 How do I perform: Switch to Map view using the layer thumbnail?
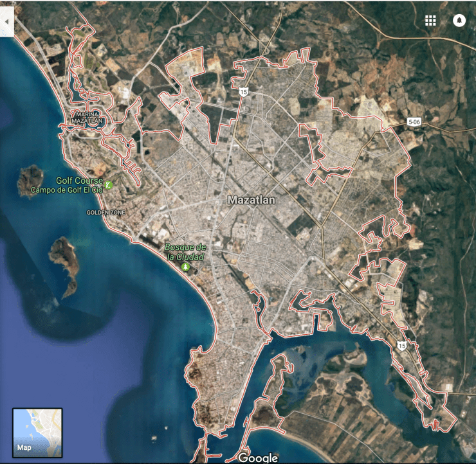[x=37, y=433]
